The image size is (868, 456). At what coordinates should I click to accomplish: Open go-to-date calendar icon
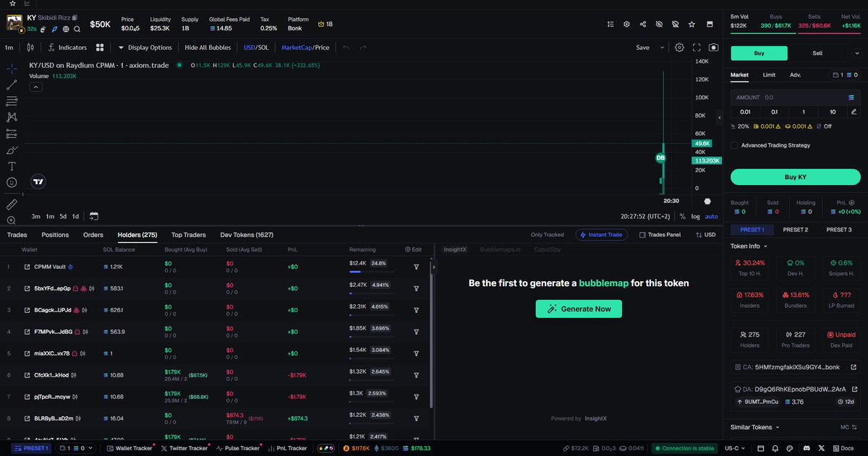tap(94, 216)
